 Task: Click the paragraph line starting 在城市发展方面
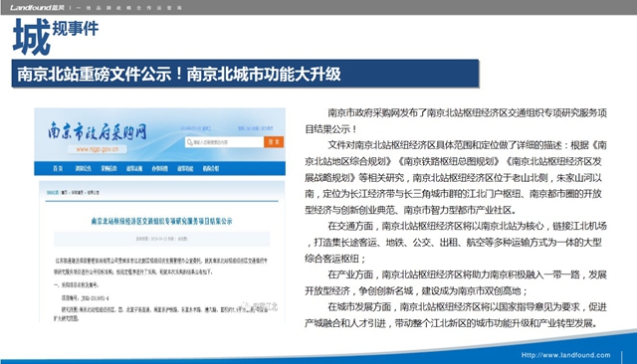tap(467, 307)
